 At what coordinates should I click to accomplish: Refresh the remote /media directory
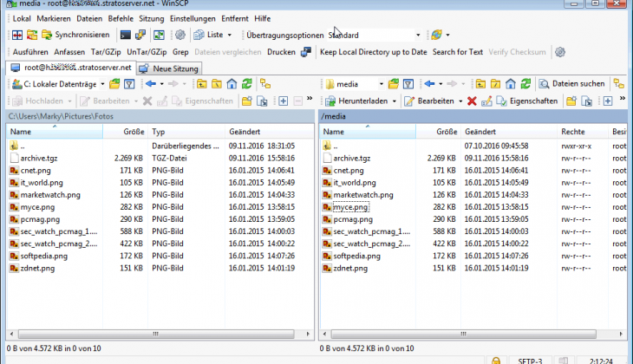[x=527, y=84]
